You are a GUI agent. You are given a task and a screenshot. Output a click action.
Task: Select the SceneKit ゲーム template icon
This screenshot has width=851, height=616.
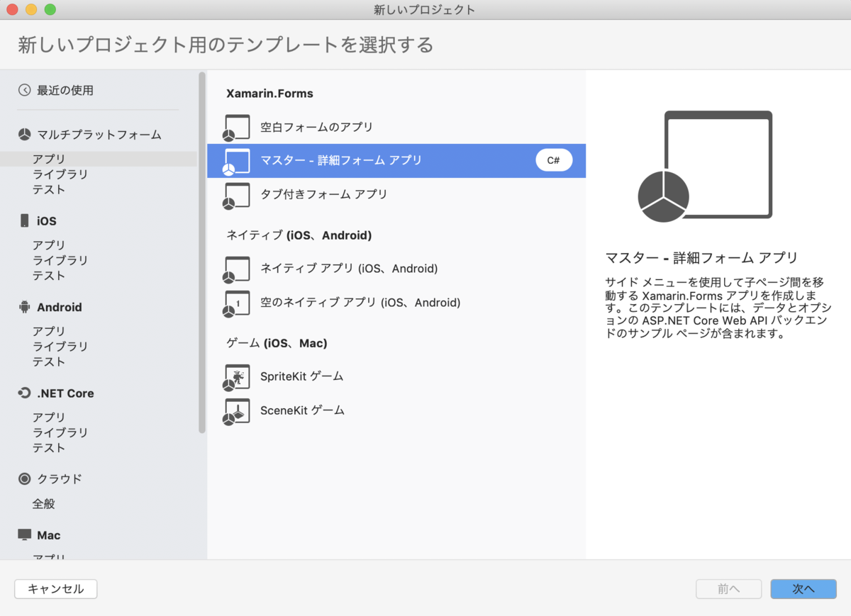click(235, 410)
